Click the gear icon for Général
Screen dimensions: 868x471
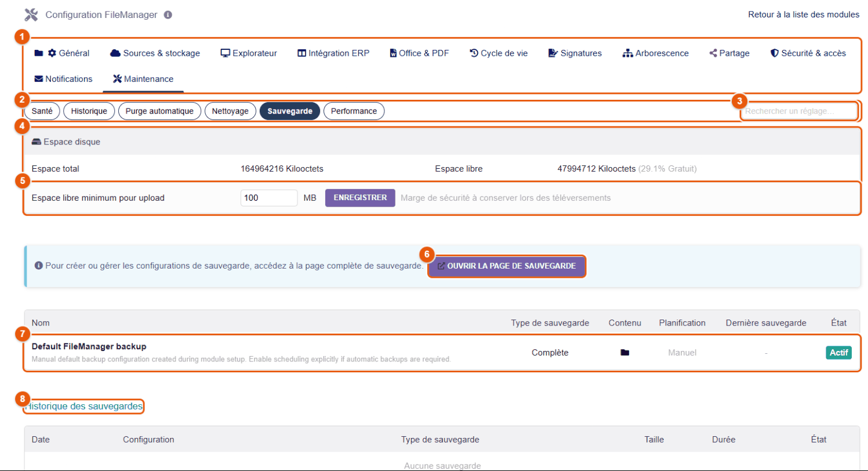[52, 53]
